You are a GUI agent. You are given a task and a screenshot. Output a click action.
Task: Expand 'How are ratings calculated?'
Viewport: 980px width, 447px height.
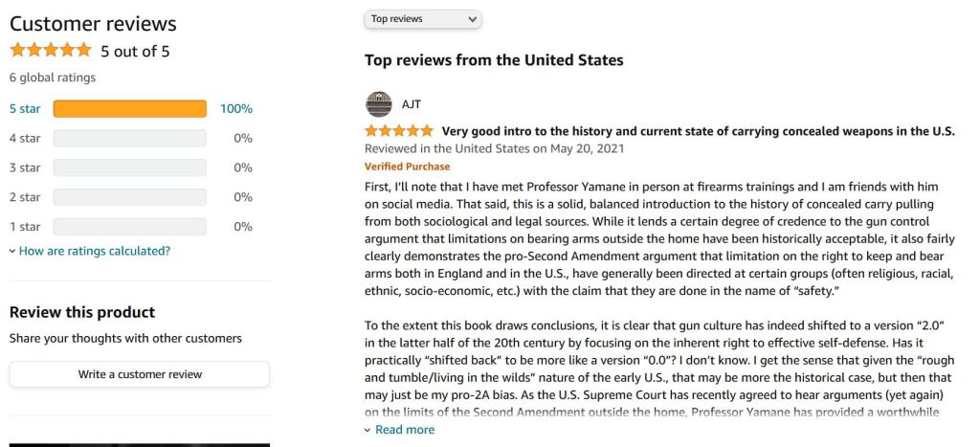(x=94, y=251)
